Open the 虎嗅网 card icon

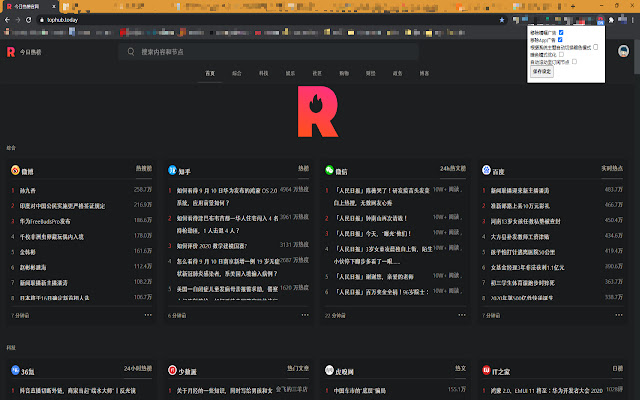[329, 370]
